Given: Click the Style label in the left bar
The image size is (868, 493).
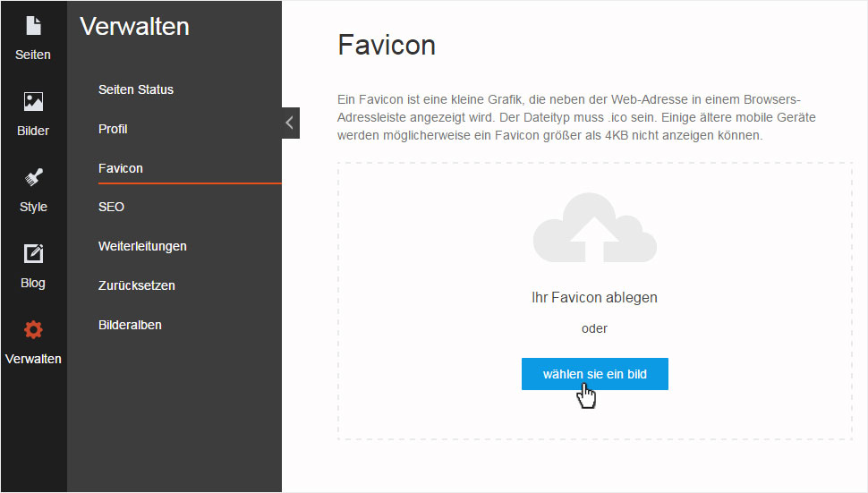Looking at the screenshot, I should (33, 207).
